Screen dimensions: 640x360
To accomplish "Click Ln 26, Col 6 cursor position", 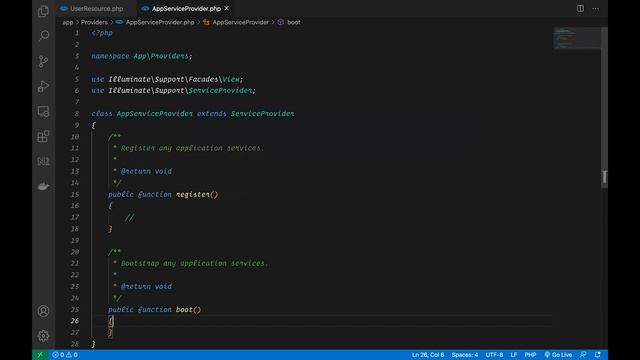I will pos(428,355).
